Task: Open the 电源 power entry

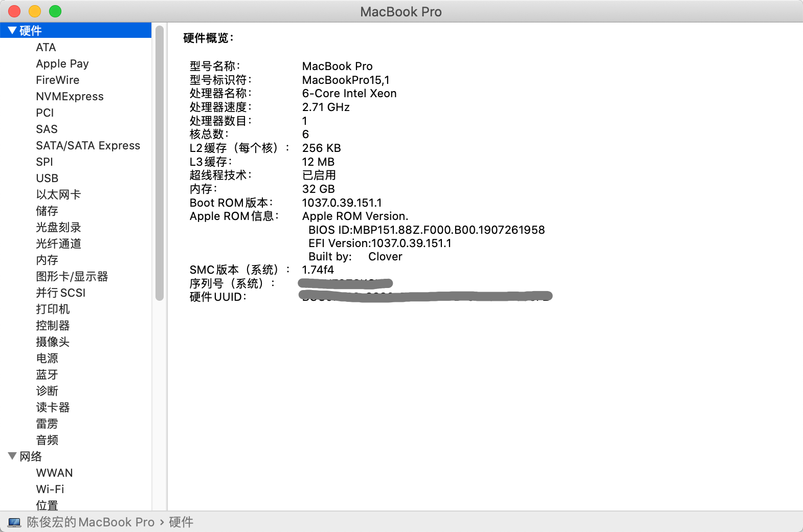Action: pyautogui.click(x=47, y=358)
